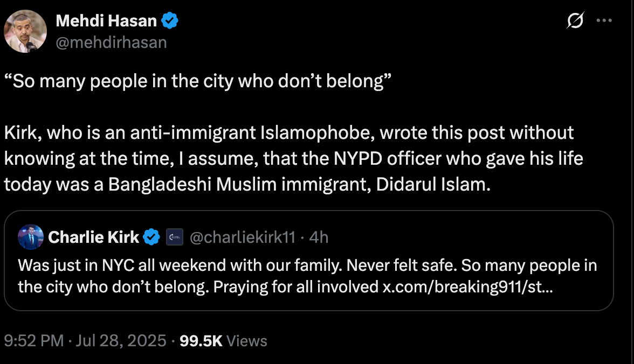Click Charlie Kirk's blue verified badge
Screen dimensions: 634x364
[151, 237]
